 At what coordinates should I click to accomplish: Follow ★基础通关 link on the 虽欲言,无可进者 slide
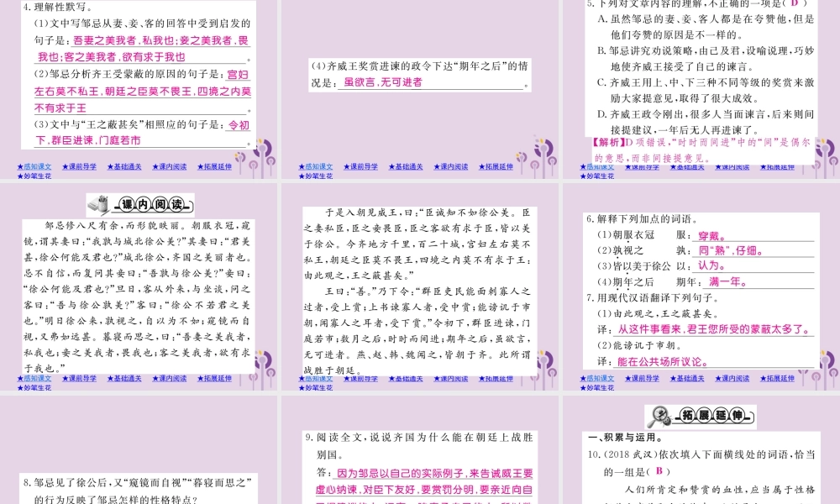406,167
